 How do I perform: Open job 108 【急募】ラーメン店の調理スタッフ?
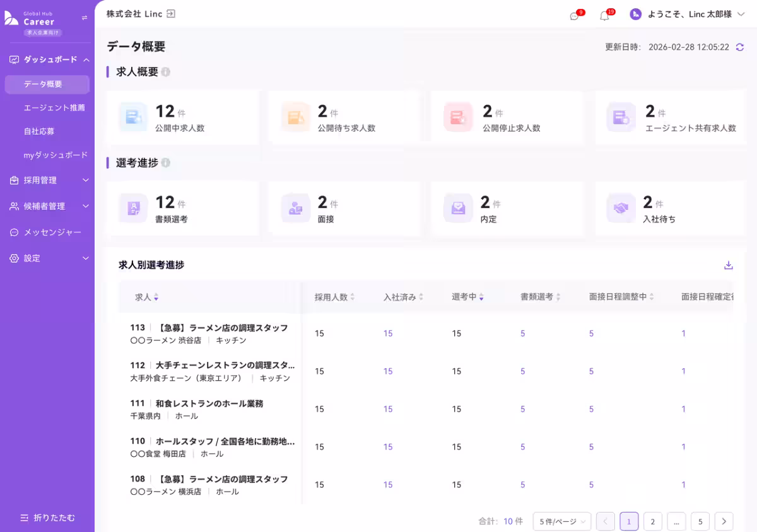[x=209, y=479]
